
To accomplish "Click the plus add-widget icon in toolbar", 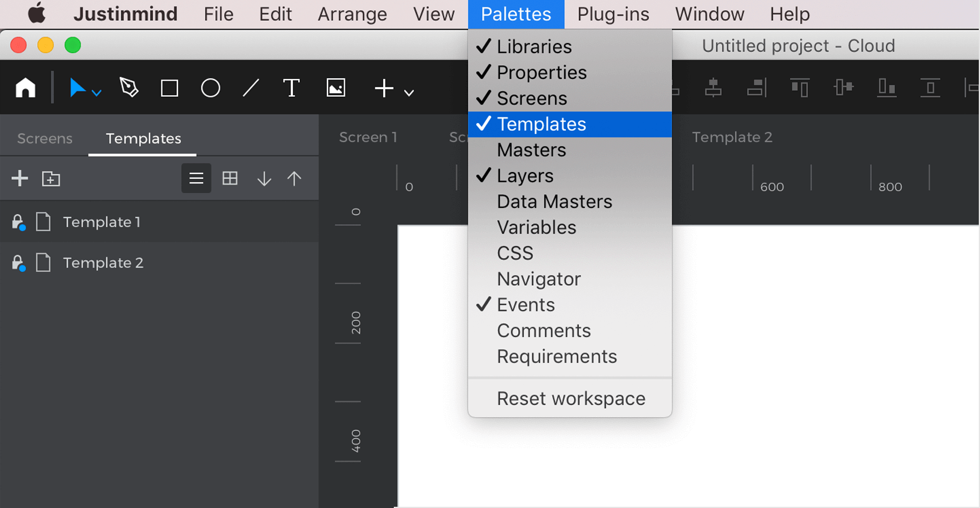I will click(x=384, y=88).
